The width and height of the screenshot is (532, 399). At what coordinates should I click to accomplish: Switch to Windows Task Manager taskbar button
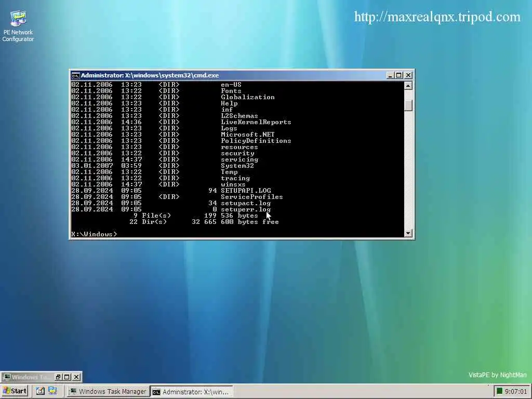click(108, 391)
